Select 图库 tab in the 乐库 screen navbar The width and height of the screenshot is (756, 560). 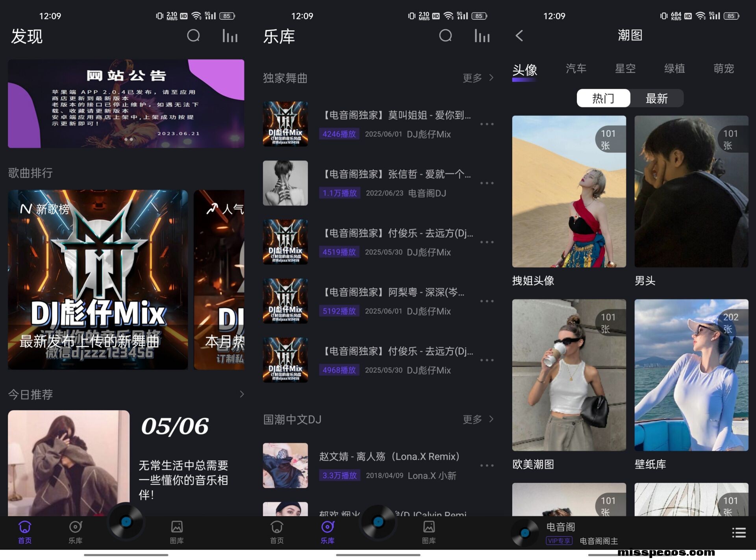[x=429, y=532]
